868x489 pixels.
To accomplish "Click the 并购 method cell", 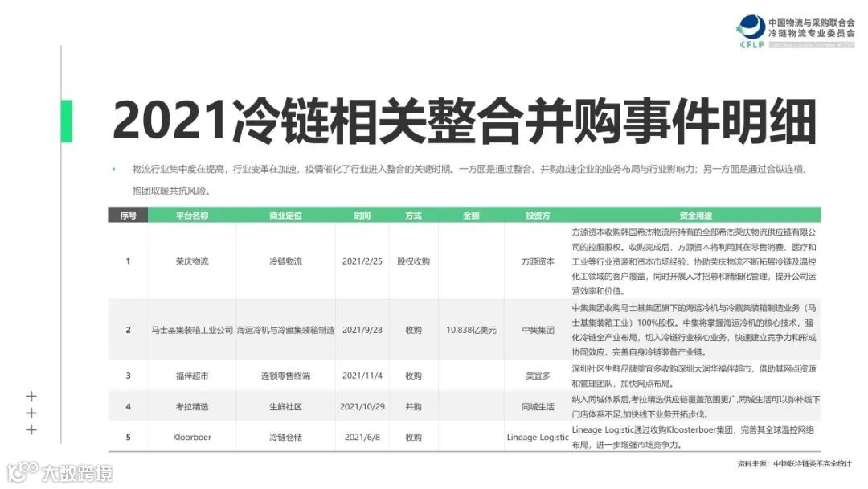I will click(413, 406).
